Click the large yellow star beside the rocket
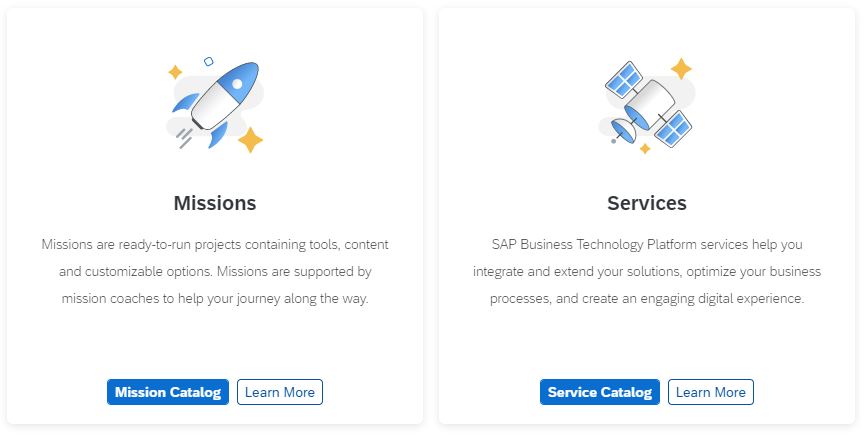 [251, 139]
